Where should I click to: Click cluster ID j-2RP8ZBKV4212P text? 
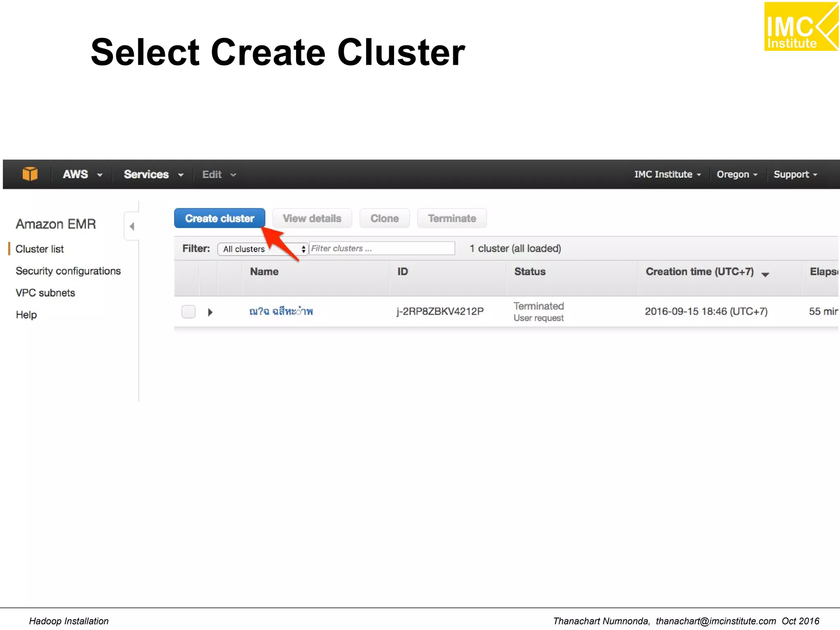pyautogui.click(x=440, y=311)
